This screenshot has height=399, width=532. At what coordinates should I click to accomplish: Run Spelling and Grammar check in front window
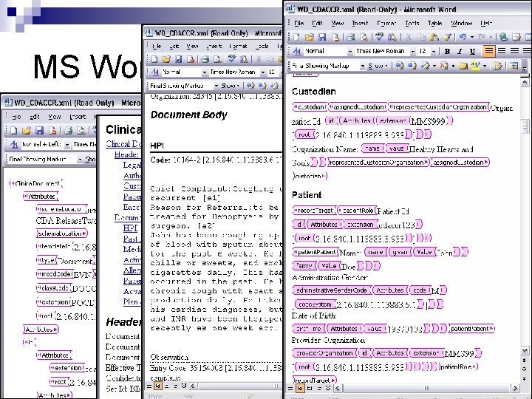pos(379,37)
